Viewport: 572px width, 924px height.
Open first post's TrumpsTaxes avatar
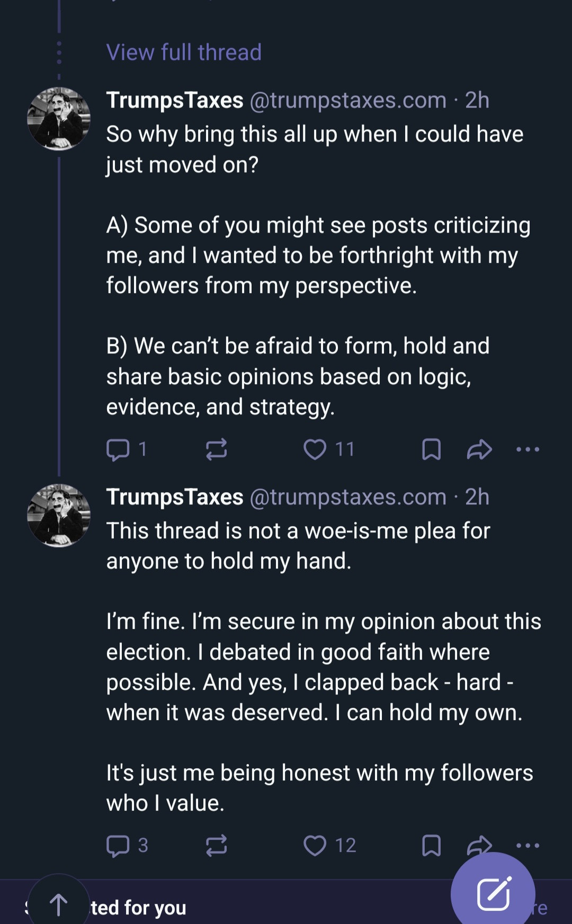58,119
